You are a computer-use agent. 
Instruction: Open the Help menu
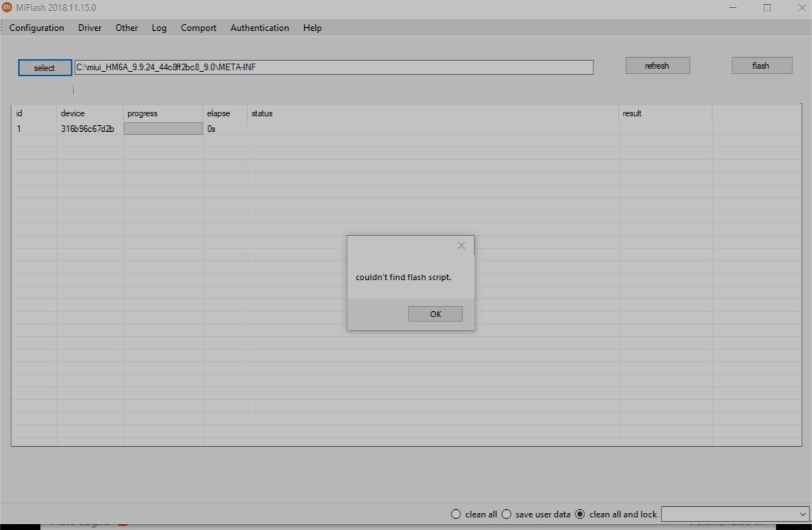click(312, 28)
